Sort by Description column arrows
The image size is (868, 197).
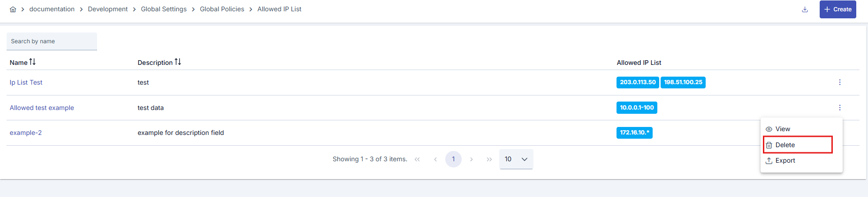pyautogui.click(x=178, y=62)
